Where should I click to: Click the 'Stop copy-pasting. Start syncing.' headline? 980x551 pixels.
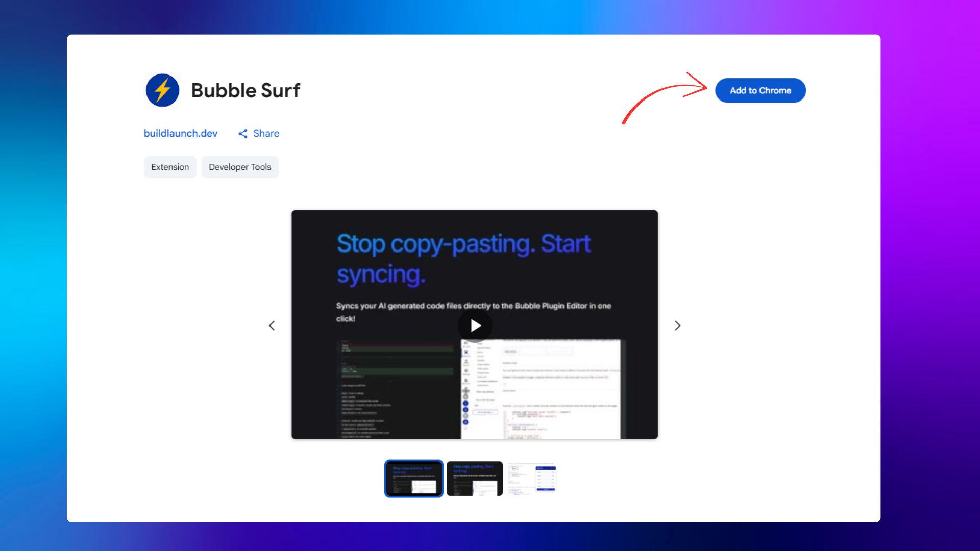pyautogui.click(x=463, y=259)
